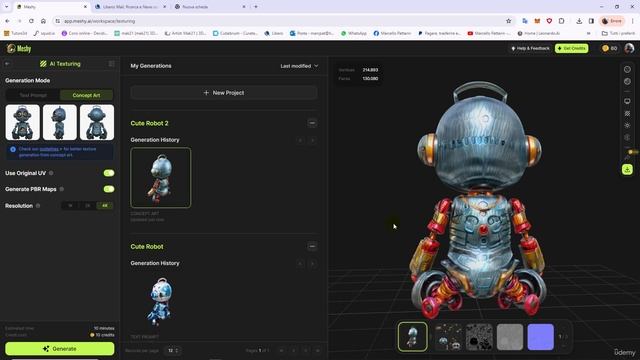The width and height of the screenshot is (640, 360).
Task: Open the browser extensions puzzle icon
Action: point(562,21)
